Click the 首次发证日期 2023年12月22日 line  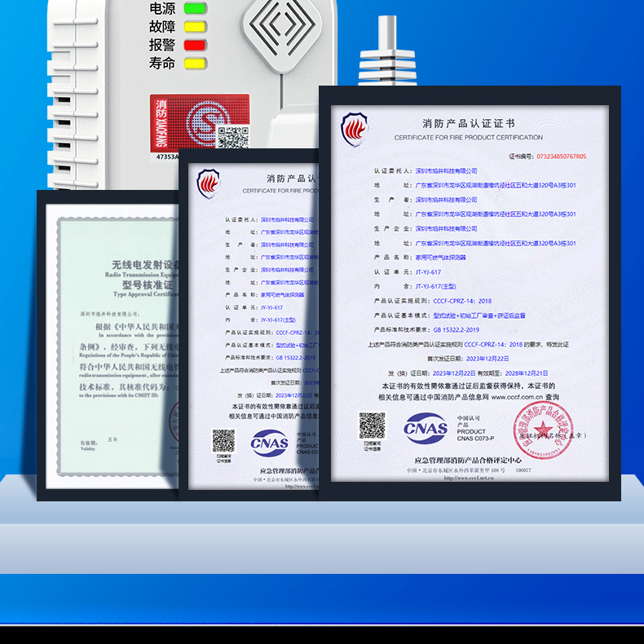[x=468, y=359]
